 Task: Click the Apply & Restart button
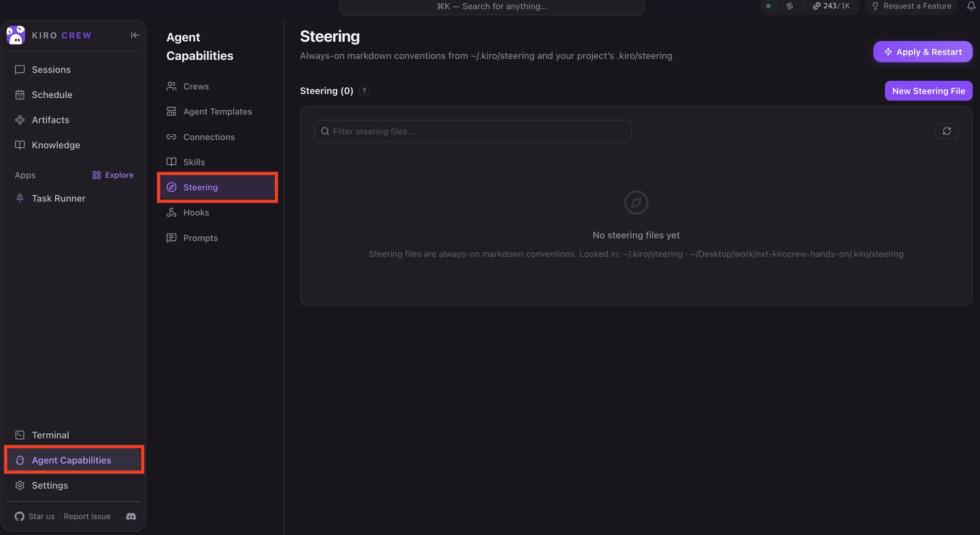(x=922, y=52)
